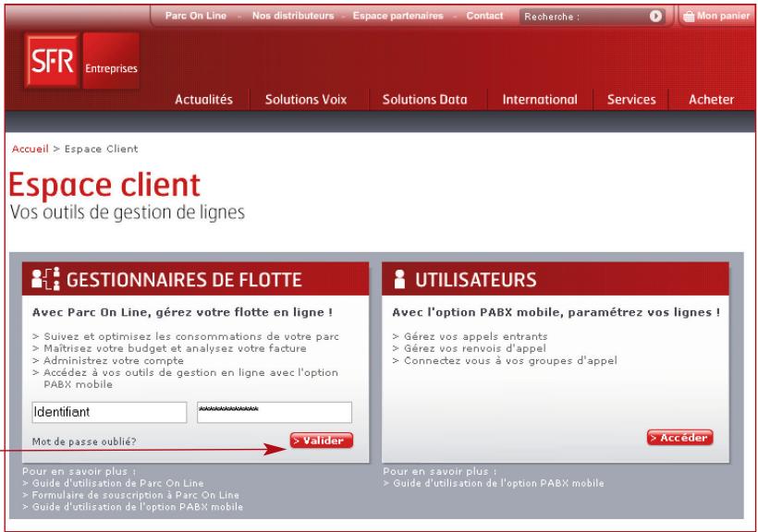Click the Espace client title
Image resolution: width=758 pixels, height=532 pixels.
(104, 185)
